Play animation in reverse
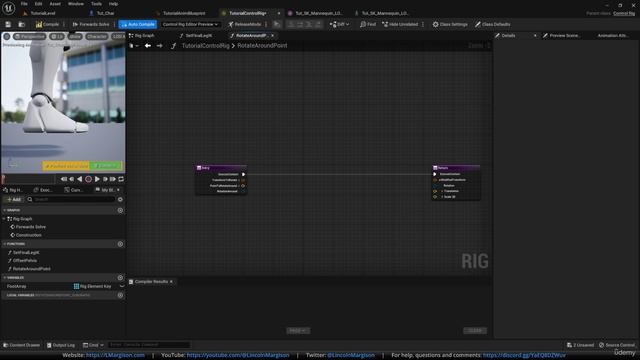Image resolution: width=640 pixels, height=360 pixels. click(80, 179)
